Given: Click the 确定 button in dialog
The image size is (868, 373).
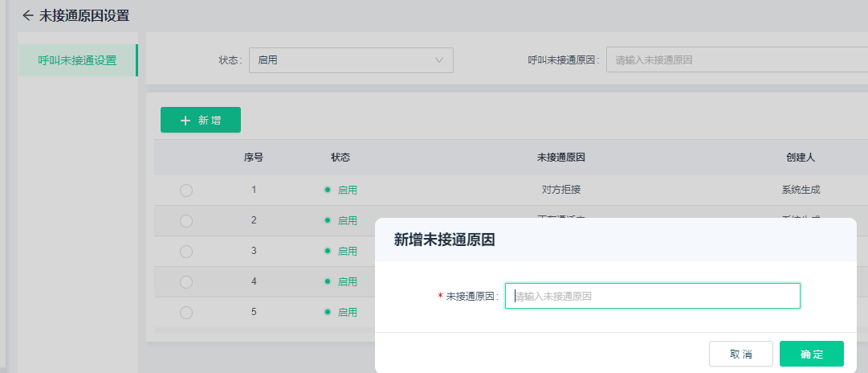Looking at the screenshot, I should [811, 354].
